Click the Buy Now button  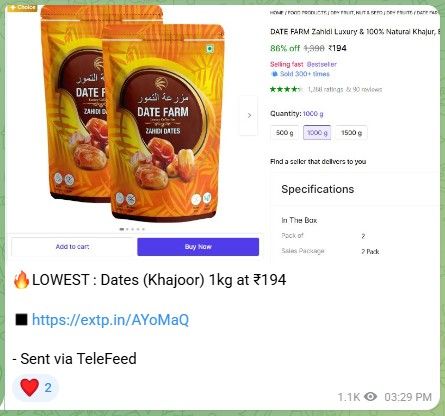[x=198, y=247]
